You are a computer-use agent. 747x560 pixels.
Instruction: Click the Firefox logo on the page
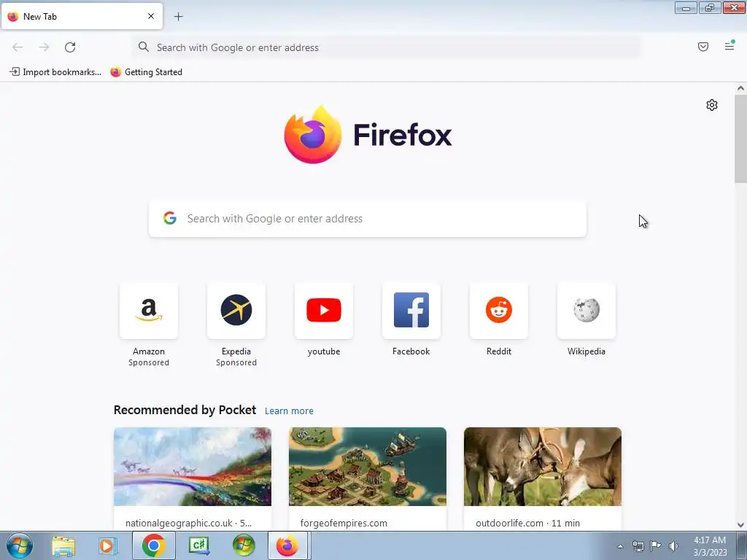click(368, 134)
